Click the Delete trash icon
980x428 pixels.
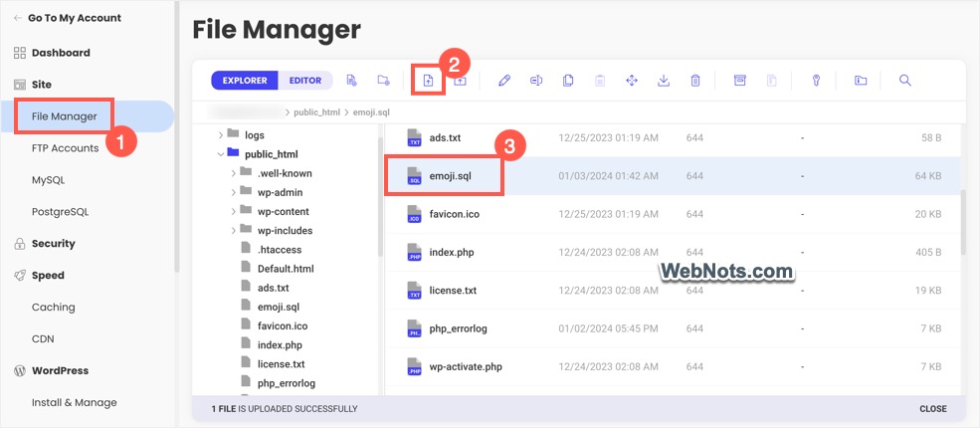(695, 80)
